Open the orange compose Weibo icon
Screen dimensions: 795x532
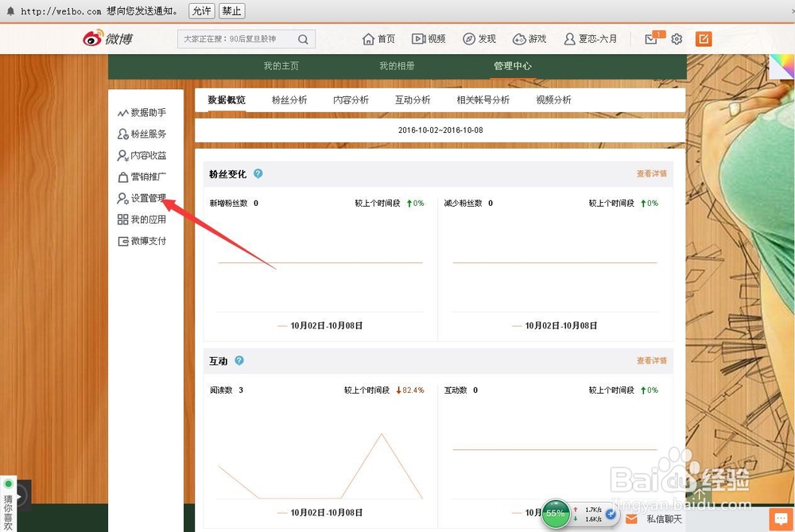[x=703, y=38]
